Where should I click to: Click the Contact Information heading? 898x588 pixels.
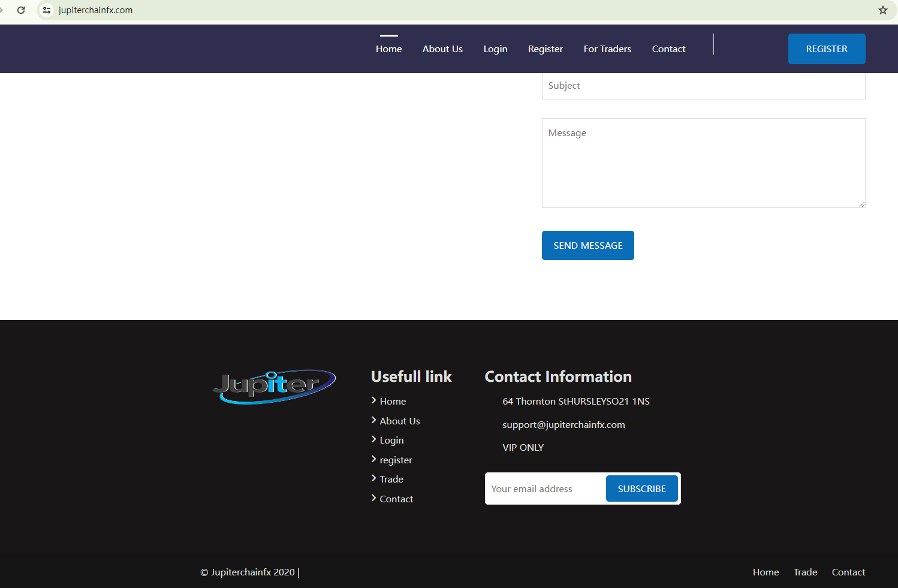[x=558, y=376]
